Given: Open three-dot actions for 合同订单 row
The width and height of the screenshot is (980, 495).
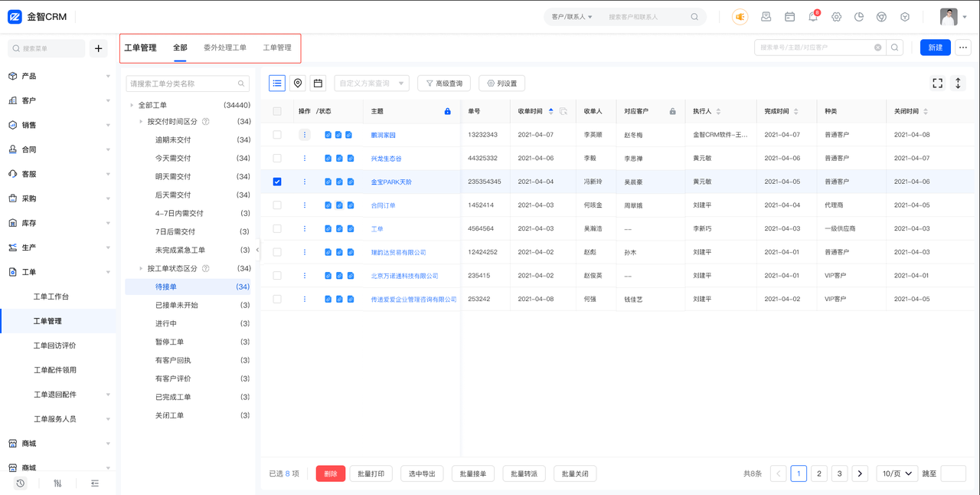Looking at the screenshot, I should point(305,205).
